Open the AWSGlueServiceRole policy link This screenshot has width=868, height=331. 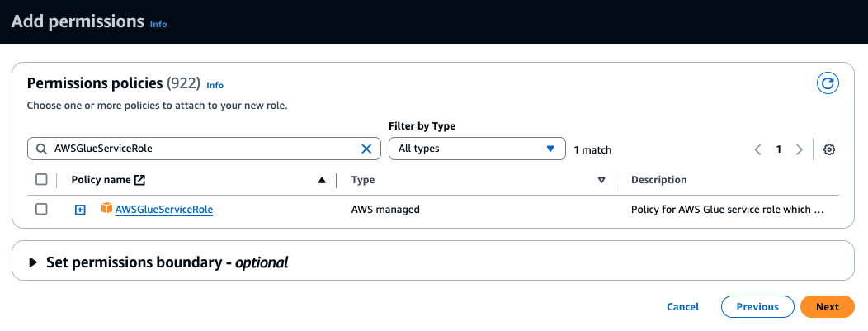coord(164,210)
